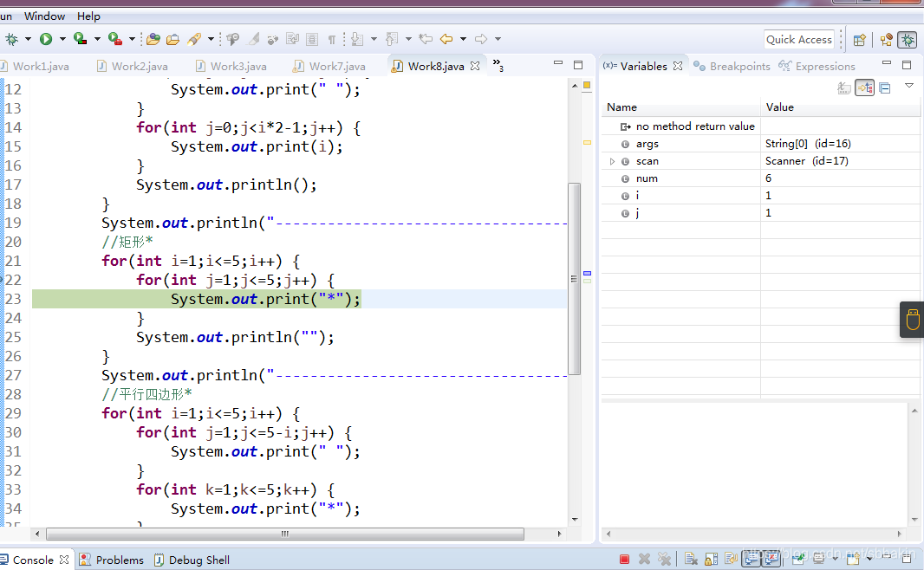
Task: Toggle Block Selection Mode icon
Action: 312,40
